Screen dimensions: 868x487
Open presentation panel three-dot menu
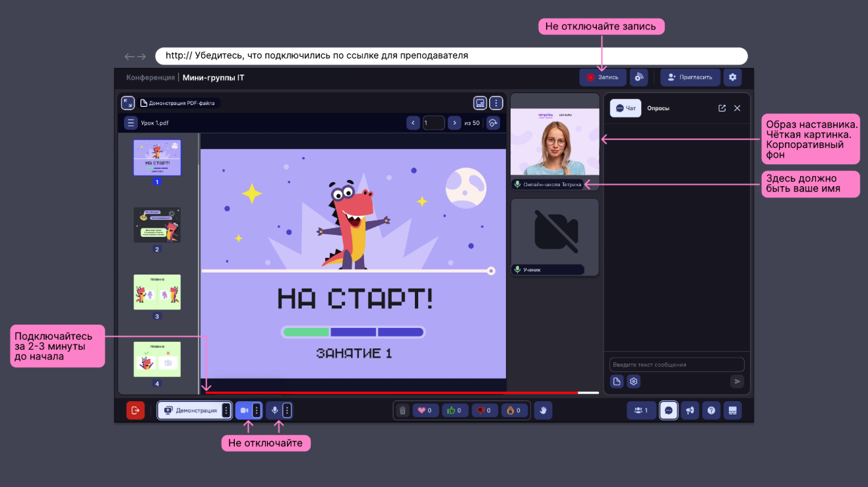496,103
